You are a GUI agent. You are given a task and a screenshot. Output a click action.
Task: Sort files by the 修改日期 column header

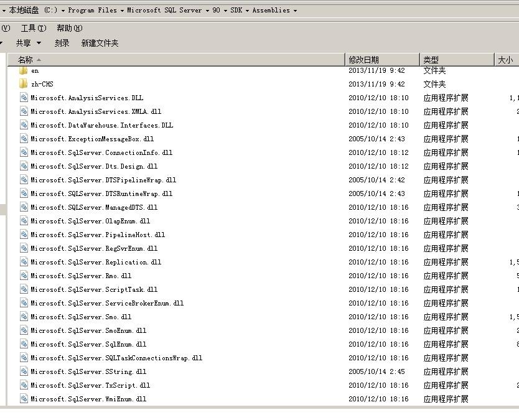click(382, 60)
